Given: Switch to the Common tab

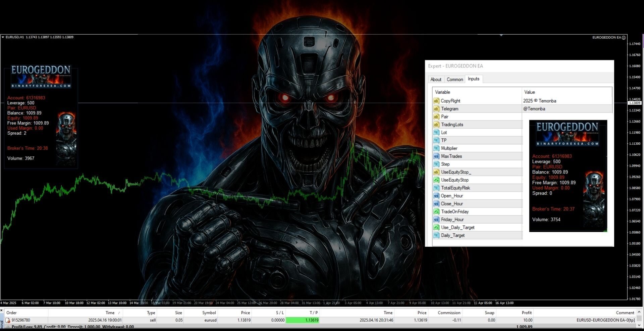Looking at the screenshot, I should coord(454,80).
